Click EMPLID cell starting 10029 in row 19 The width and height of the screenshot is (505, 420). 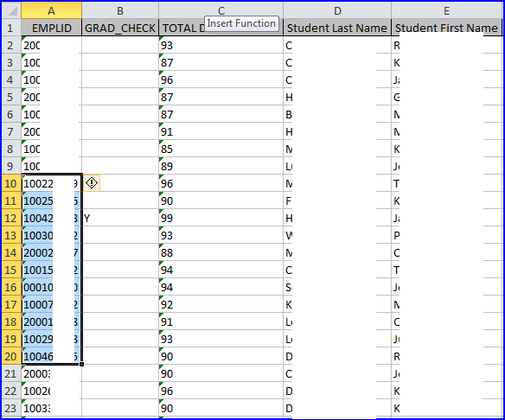pyautogui.click(x=52, y=339)
